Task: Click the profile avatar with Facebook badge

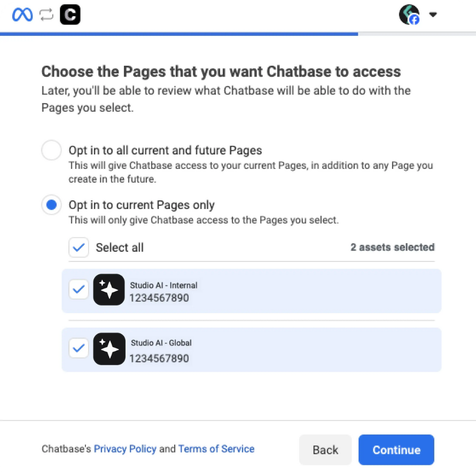Action: click(409, 14)
